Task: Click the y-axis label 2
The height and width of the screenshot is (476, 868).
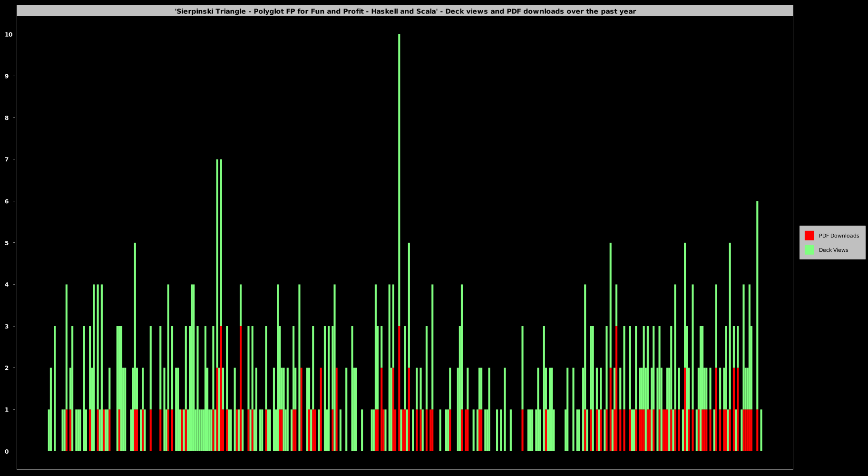Action: point(7,368)
